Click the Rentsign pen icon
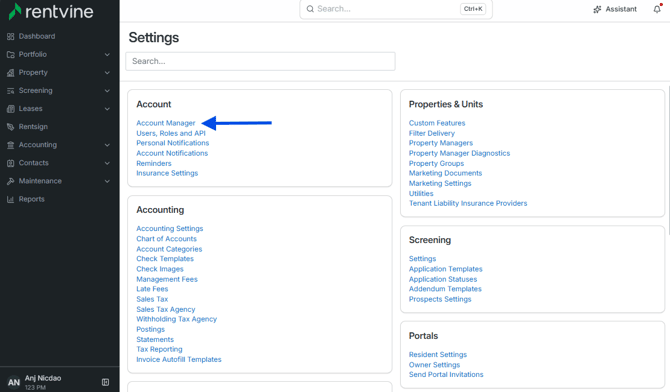The width and height of the screenshot is (670, 392). click(x=11, y=127)
